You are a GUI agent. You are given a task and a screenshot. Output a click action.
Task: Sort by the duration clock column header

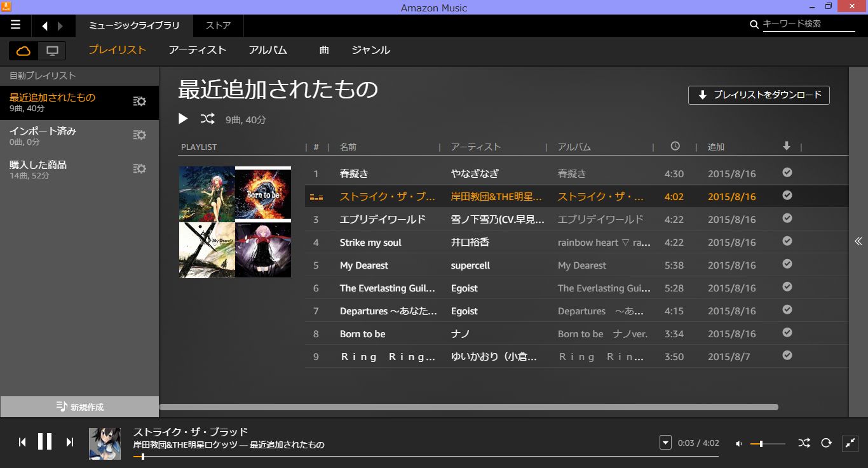(x=675, y=146)
